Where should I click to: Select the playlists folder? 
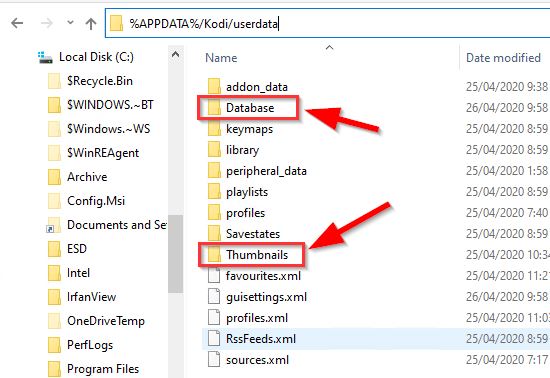coord(247,192)
